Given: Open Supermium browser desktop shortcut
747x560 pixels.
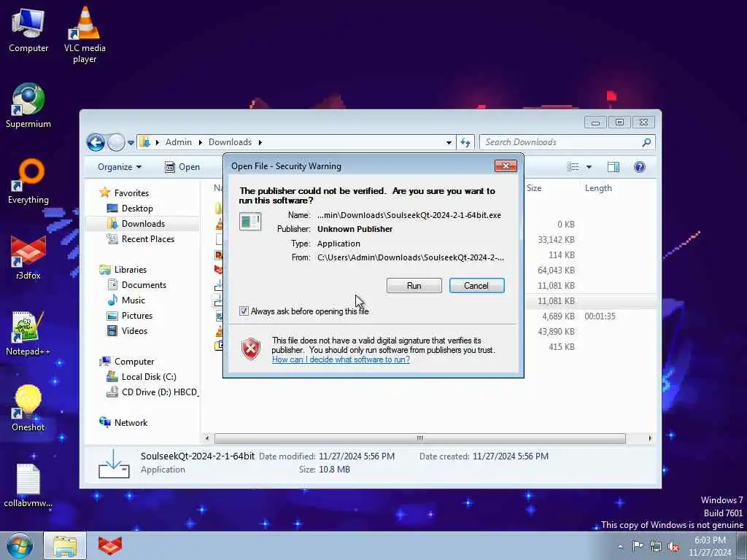Looking at the screenshot, I should pos(28,105).
